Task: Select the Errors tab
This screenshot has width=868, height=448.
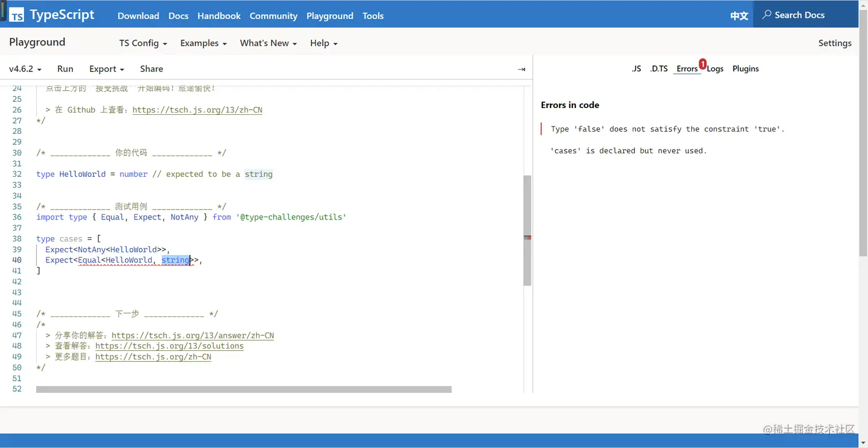Action: (x=687, y=68)
